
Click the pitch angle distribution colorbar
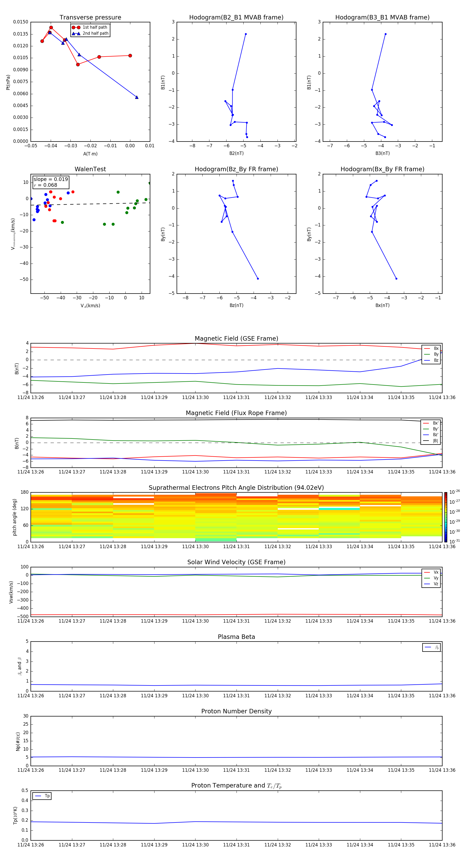(x=445, y=517)
